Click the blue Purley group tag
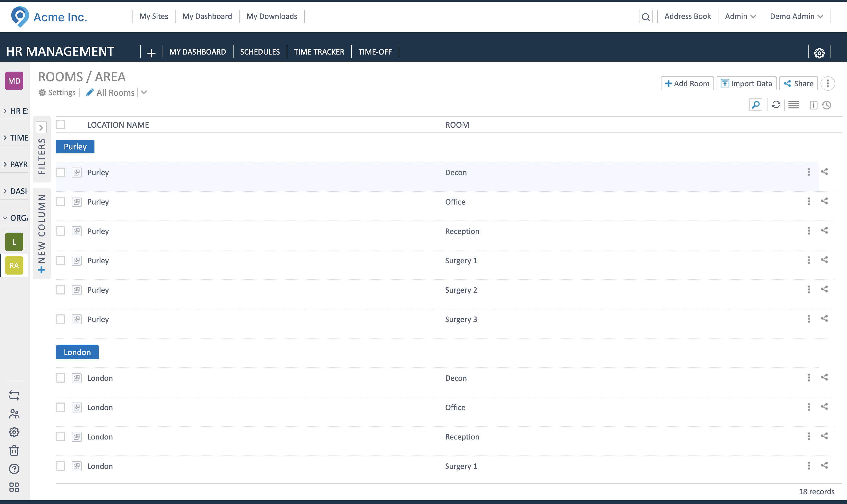The height and width of the screenshot is (504, 847). tap(75, 147)
